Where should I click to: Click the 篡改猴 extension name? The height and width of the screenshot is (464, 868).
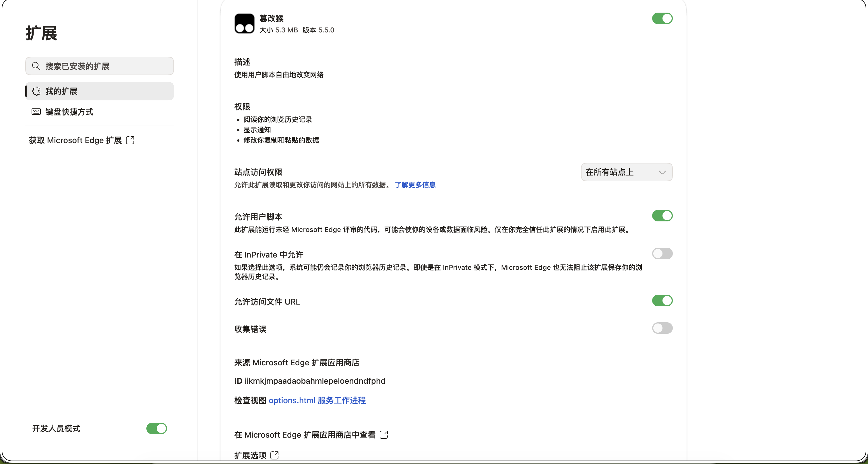(272, 18)
